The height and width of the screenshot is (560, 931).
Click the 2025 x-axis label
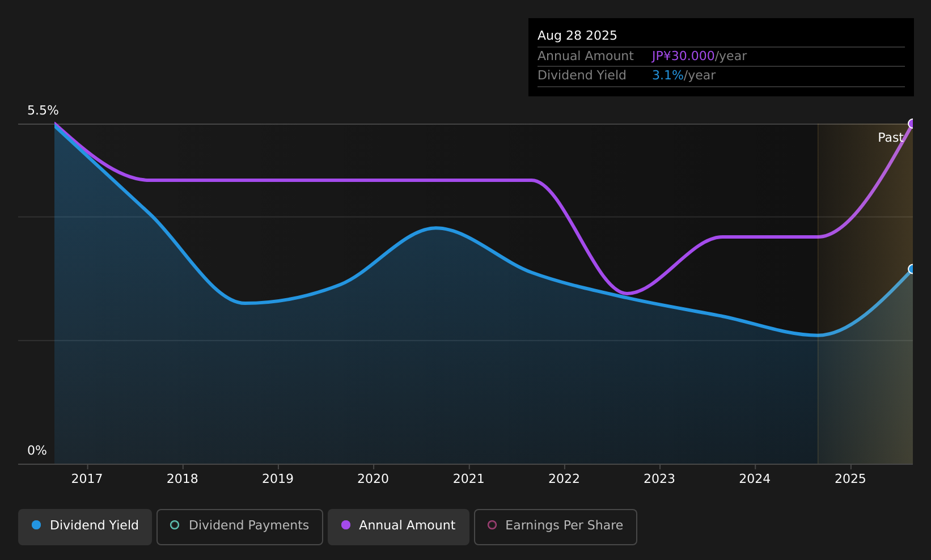[850, 479]
